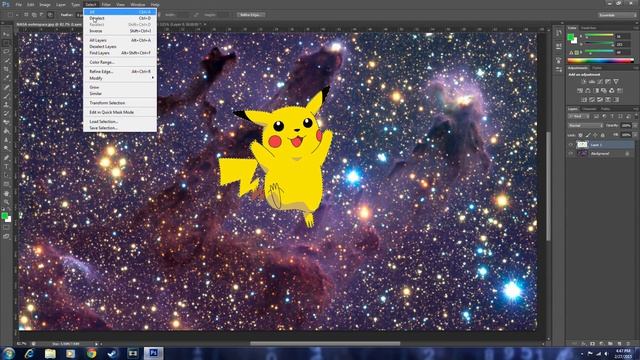The height and width of the screenshot is (360, 640).
Task: Toggle lock position for the layer
Action: point(595,135)
